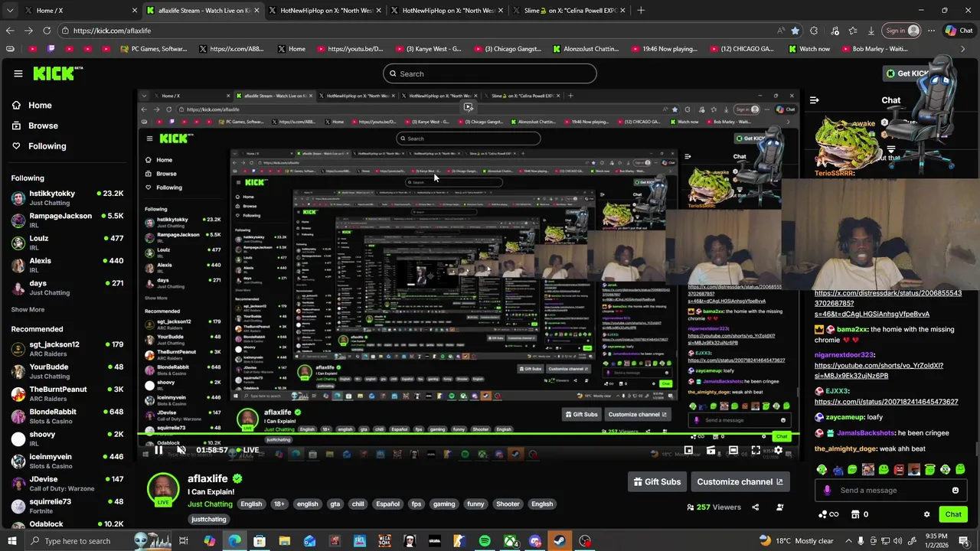Click the share icon beside Viewers
980x551 pixels.
[x=755, y=507]
